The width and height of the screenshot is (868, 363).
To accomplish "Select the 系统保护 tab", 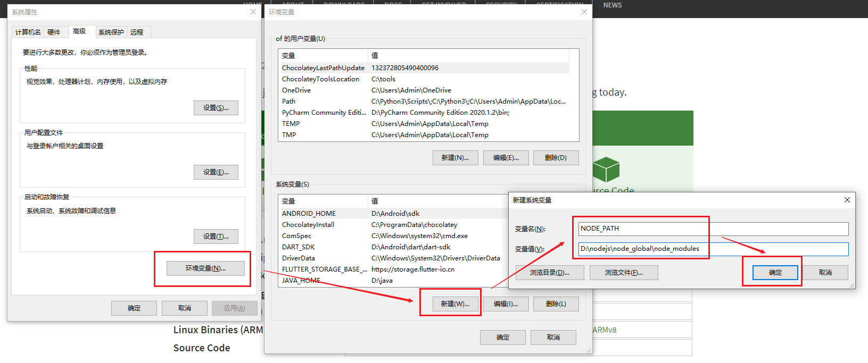I will 111,32.
